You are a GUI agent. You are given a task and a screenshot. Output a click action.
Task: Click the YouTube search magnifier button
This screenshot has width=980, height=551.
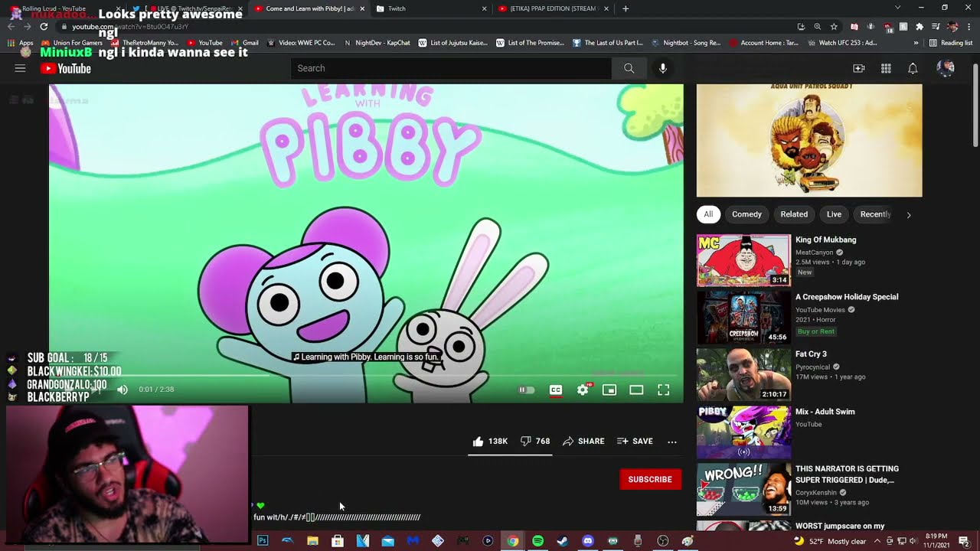[629, 68]
